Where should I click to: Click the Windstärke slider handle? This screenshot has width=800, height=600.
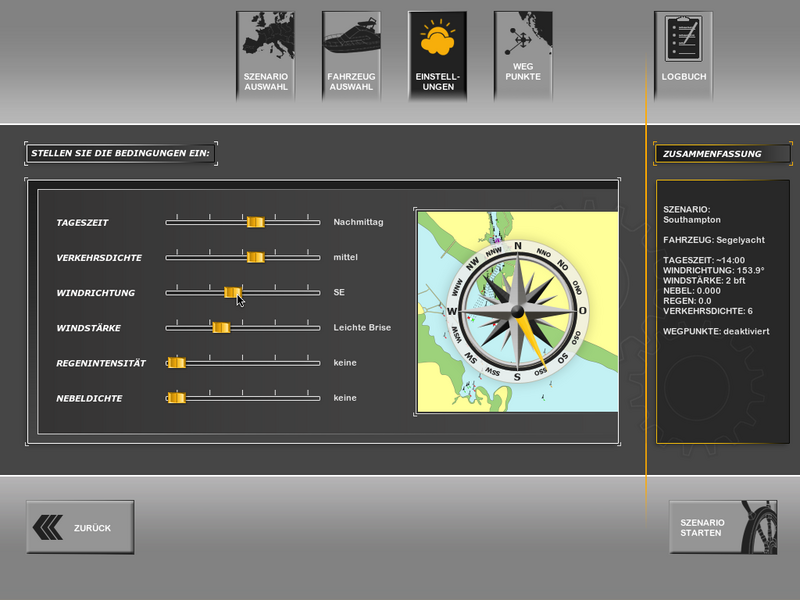tap(221, 328)
